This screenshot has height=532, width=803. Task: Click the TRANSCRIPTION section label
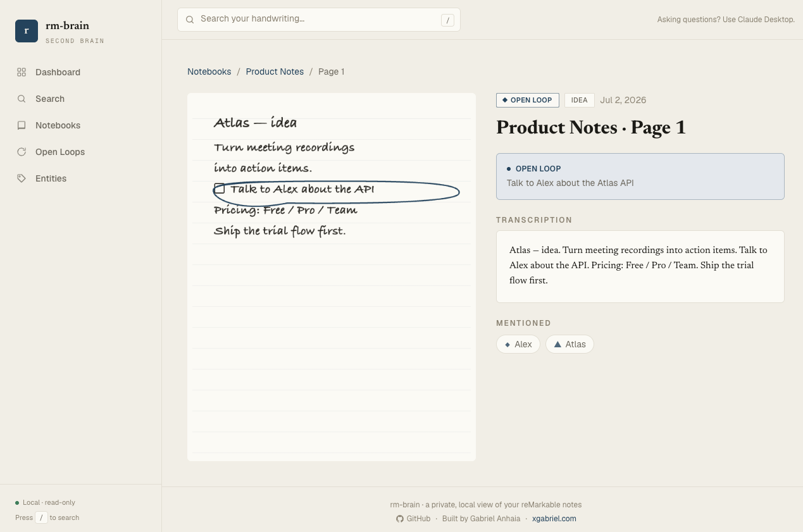pos(534,220)
